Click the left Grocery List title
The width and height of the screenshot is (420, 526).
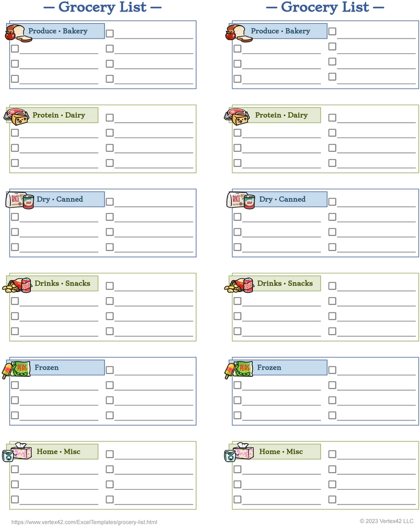(x=103, y=7)
